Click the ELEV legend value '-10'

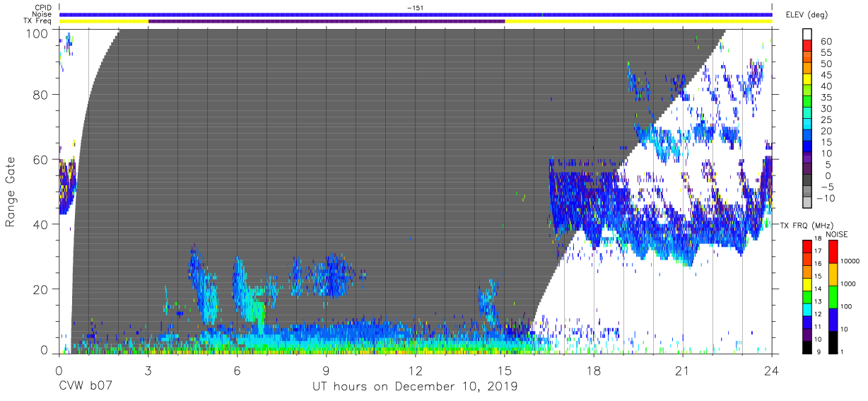[x=826, y=198]
